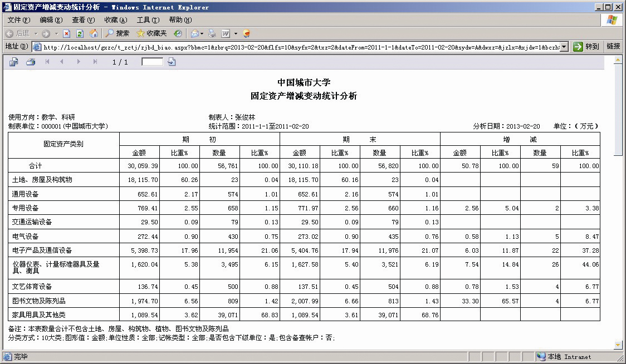Click the Forward navigation arrow icon

(46, 33)
